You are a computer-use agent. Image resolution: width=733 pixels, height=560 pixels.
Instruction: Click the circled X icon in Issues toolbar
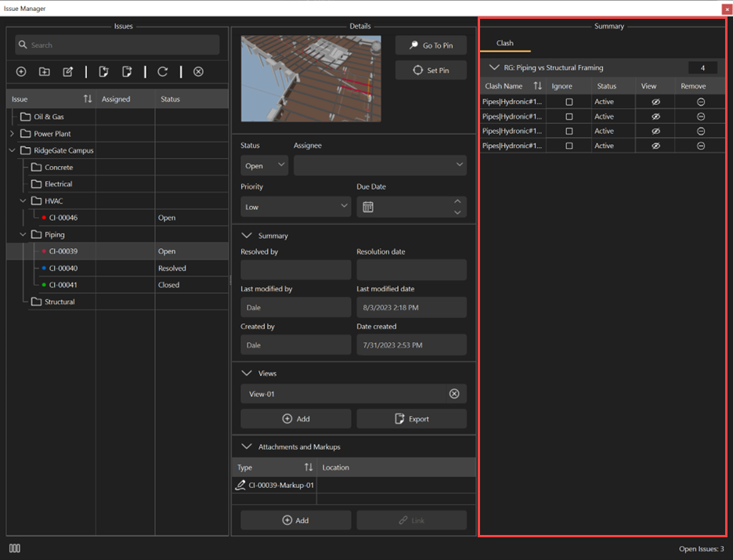[x=198, y=72]
